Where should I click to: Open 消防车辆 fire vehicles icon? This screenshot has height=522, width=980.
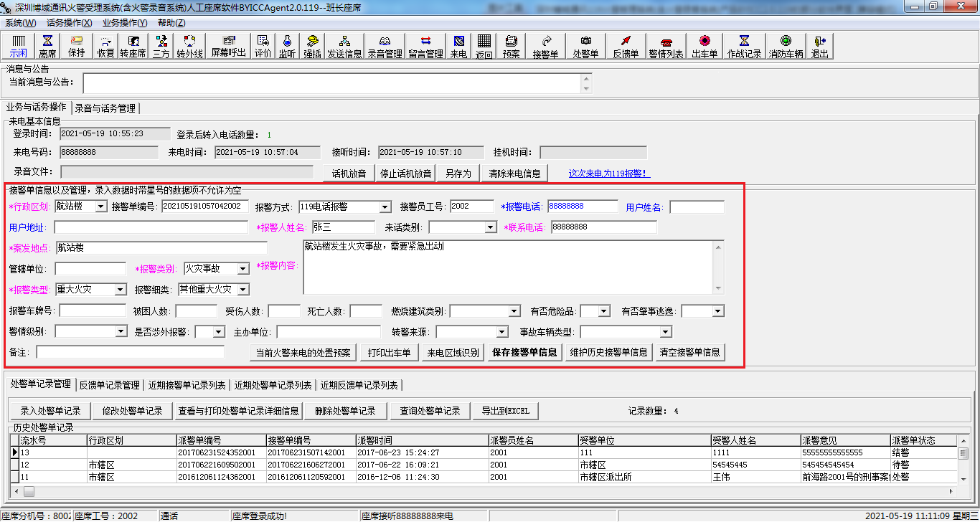786,47
